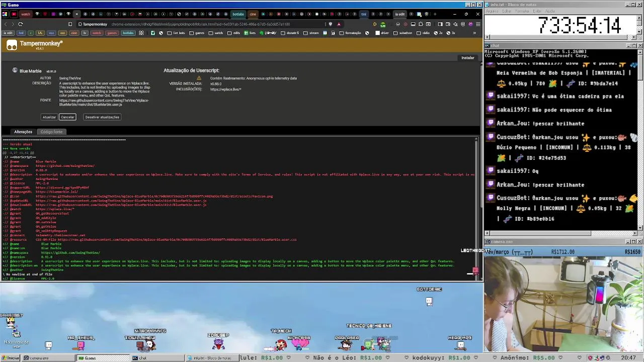Open the 'rádio' bookmarks folder
The width and height of the screenshot is (644, 362).
point(422,33)
